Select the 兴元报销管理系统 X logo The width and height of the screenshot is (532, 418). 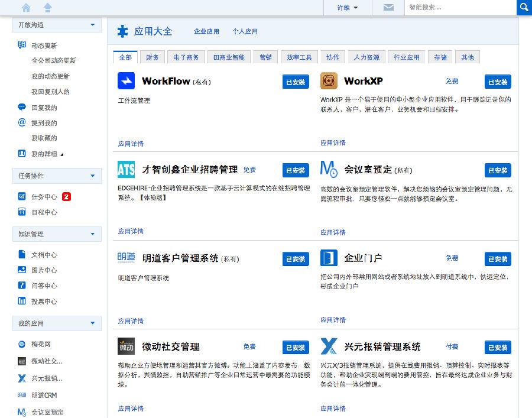click(x=329, y=346)
